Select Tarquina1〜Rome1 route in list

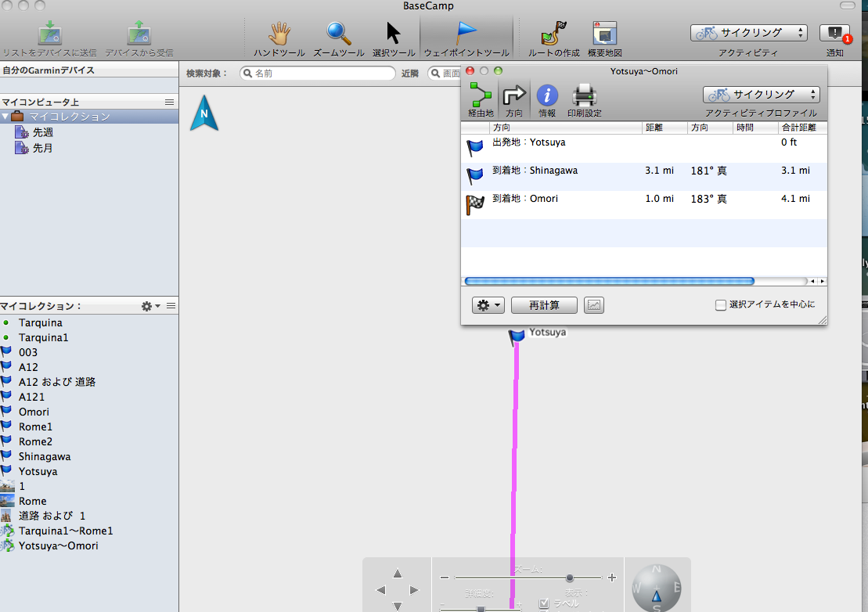click(x=65, y=531)
